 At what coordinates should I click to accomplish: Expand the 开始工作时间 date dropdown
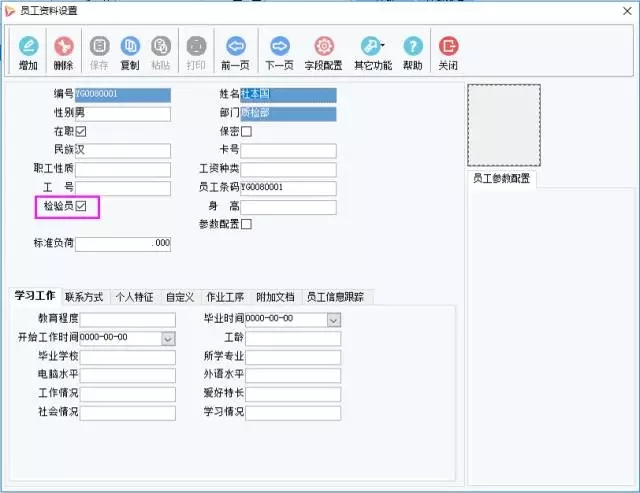point(168,338)
